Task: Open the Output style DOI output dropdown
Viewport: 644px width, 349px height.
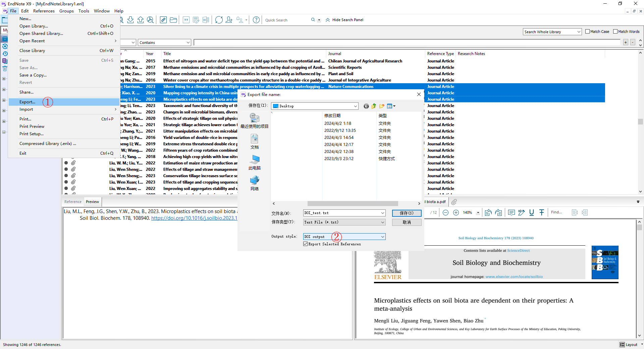Action: coord(344,237)
